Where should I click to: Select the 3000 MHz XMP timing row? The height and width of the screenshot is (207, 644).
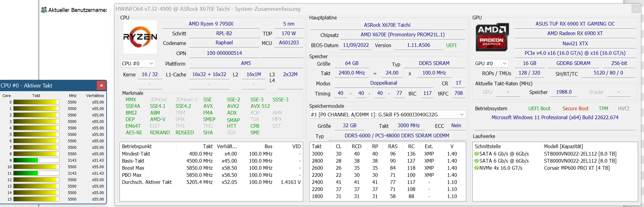click(387, 154)
